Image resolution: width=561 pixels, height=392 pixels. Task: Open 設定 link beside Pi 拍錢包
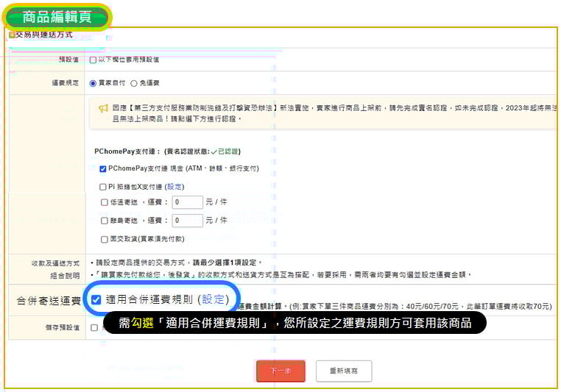[174, 187]
